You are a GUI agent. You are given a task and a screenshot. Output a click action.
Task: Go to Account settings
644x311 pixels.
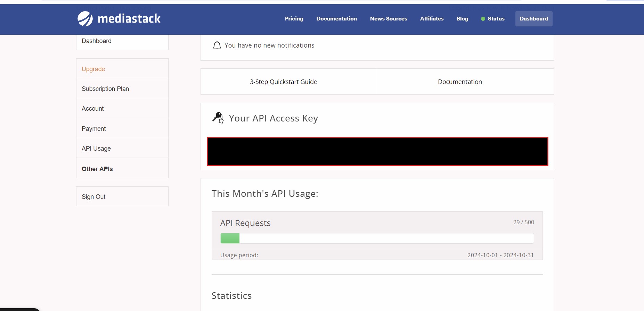(x=122, y=108)
